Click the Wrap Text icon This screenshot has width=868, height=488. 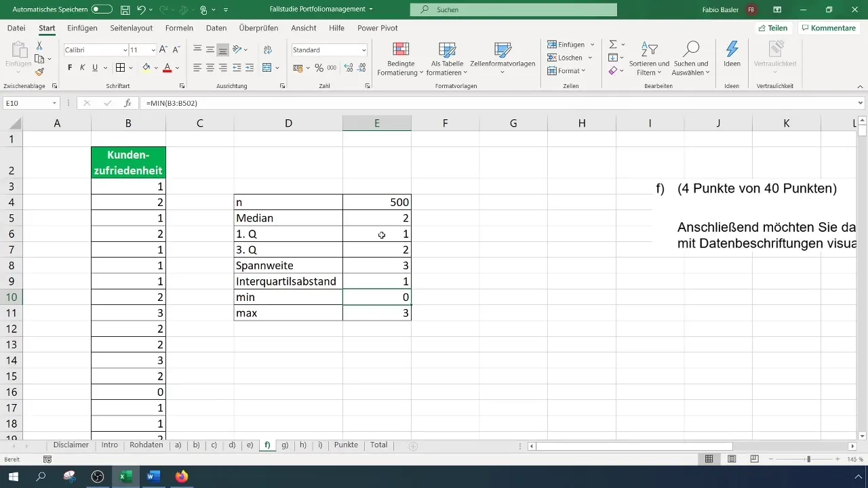click(268, 50)
